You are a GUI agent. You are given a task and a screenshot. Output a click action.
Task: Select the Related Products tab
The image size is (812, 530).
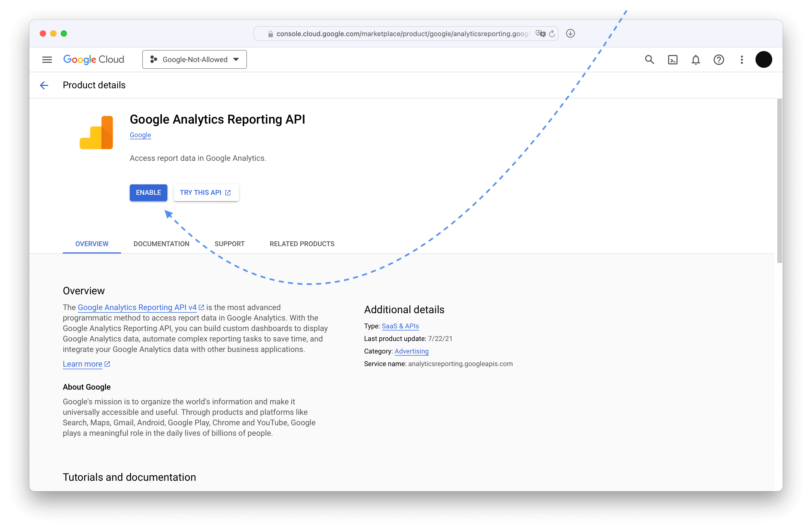(302, 244)
